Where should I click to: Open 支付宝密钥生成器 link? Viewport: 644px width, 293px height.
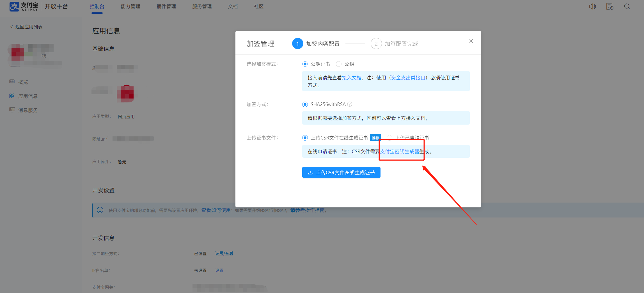[400, 152]
